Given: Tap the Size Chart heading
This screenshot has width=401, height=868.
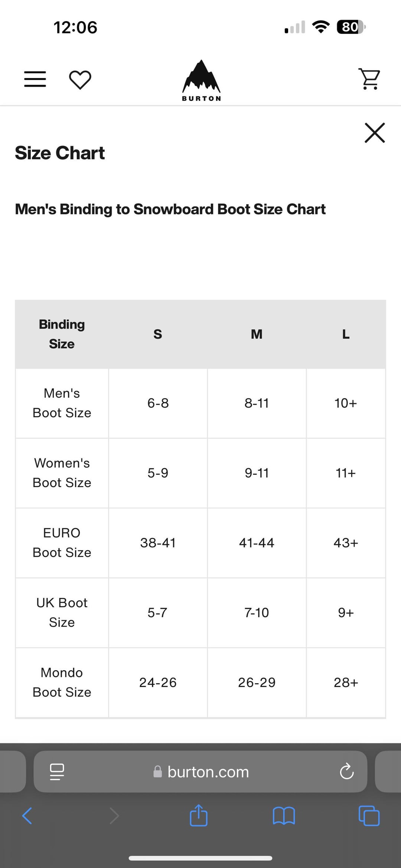Looking at the screenshot, I should click(60, 153).
